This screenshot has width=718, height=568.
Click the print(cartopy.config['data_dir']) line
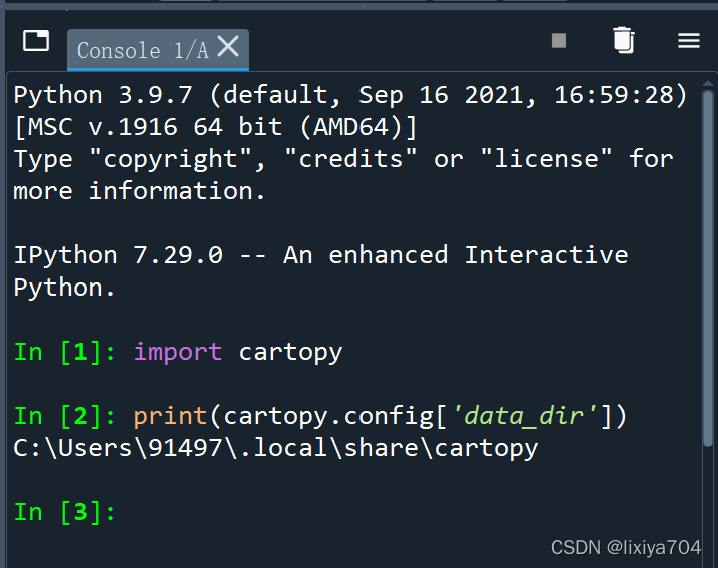380,416
